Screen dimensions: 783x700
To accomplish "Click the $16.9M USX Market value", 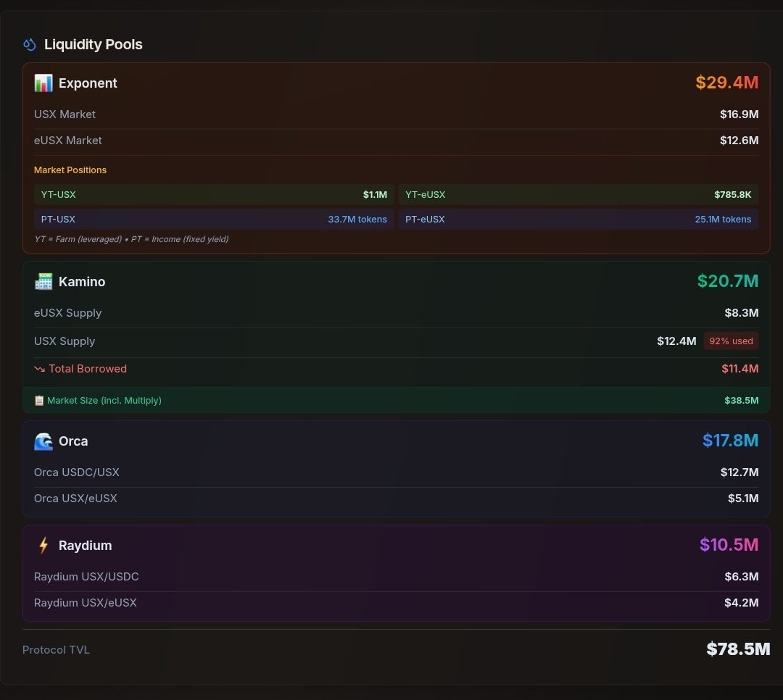I will [x=739, y=114].
